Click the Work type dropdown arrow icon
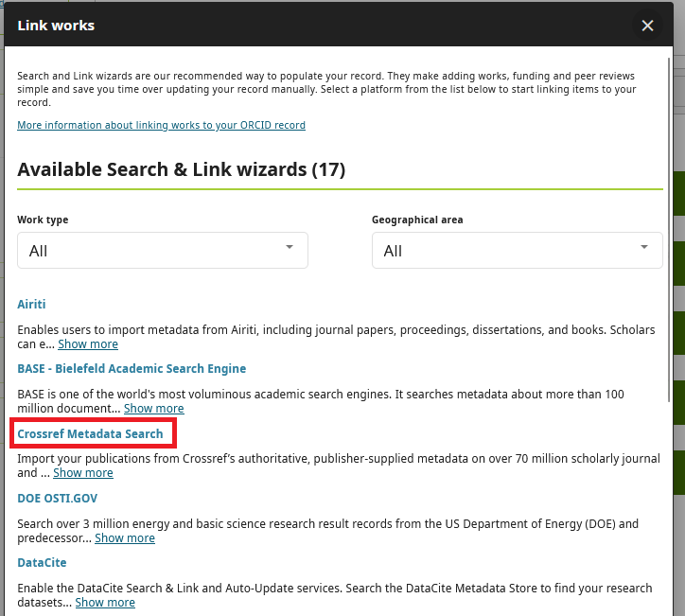 (290, 248)
